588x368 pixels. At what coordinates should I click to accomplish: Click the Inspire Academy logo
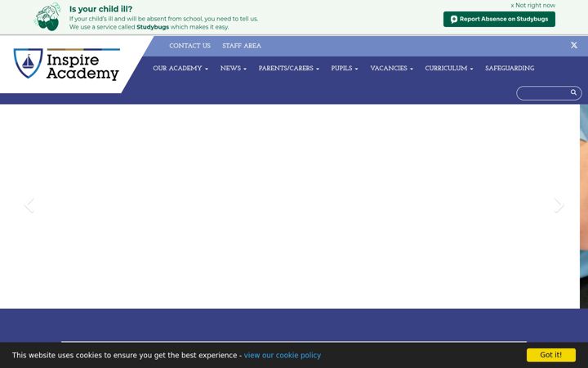pyautogui.click(x=66, y=64)
